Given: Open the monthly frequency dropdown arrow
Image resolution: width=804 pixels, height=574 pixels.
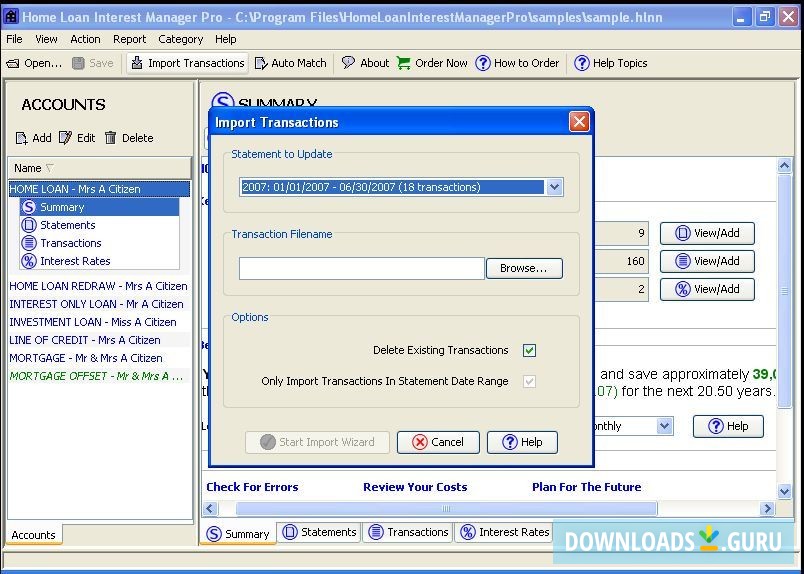Looking at the screenshot, I should point(665,426).
